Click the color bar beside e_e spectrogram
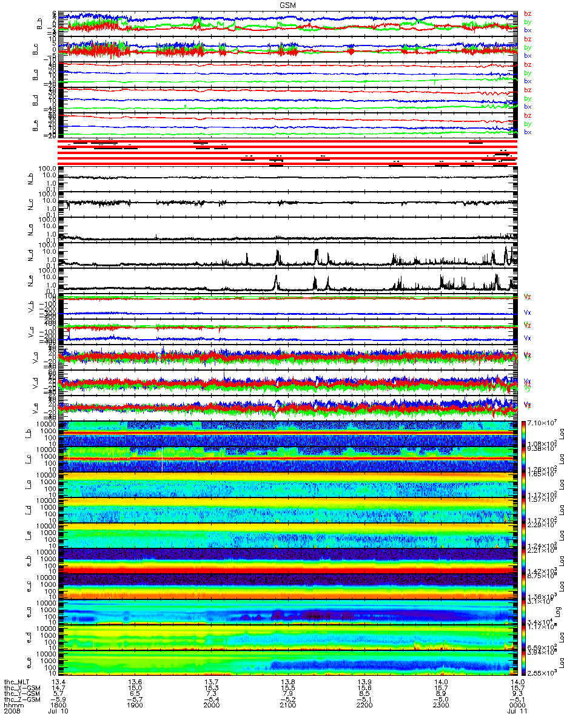Viewport: 564px width, 728px height. [x=523, y=663]
